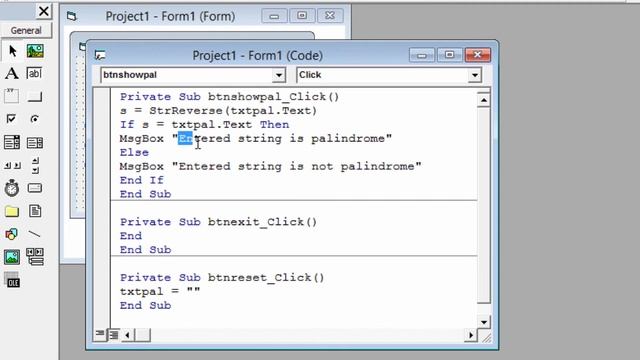Select the PictureBox control tool

tap(35, 51)
